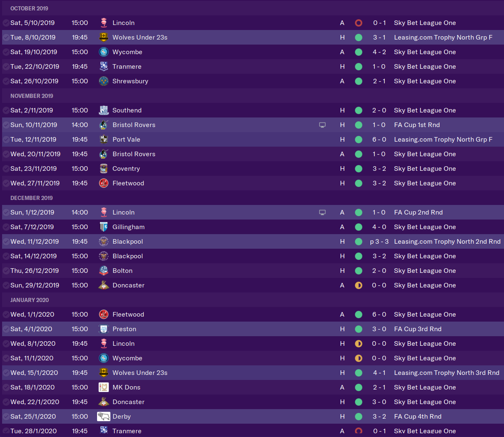The image size is (504, 437).
Task: Click the checkmark next to the Tranmere away fixture
Action: tap(5, 431)
